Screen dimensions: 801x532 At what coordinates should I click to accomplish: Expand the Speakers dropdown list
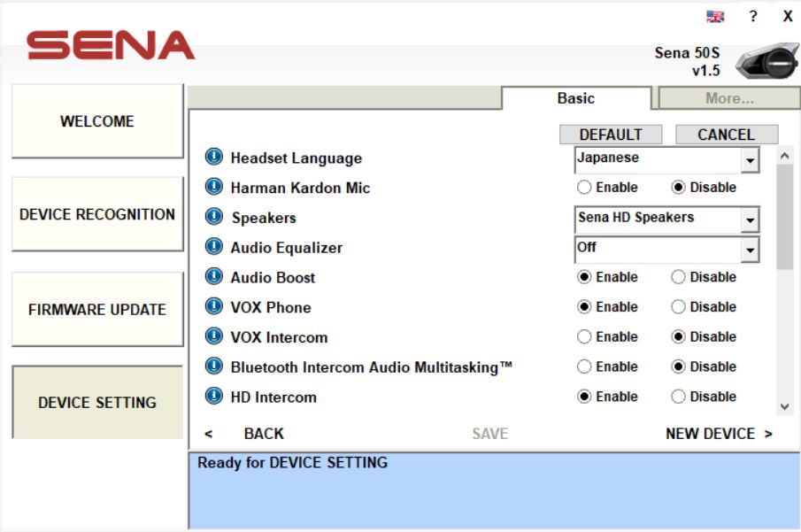750,220
